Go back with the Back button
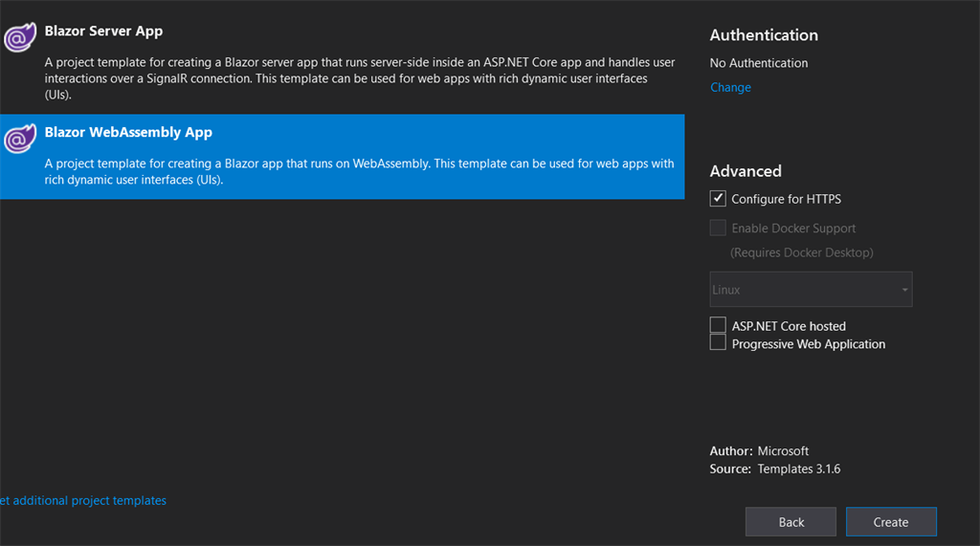The image size is (980, 546). (x=791, y=522)
